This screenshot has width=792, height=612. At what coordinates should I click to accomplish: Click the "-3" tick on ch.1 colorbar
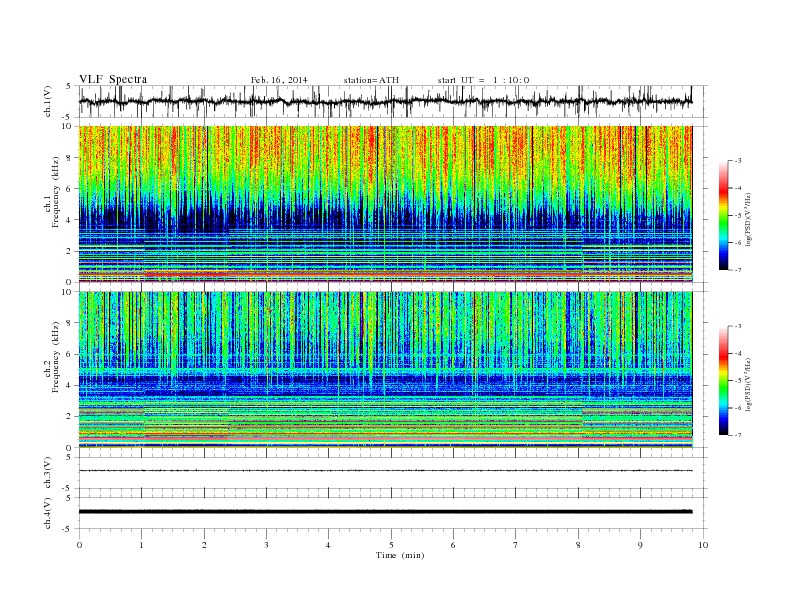coord(738,161)
